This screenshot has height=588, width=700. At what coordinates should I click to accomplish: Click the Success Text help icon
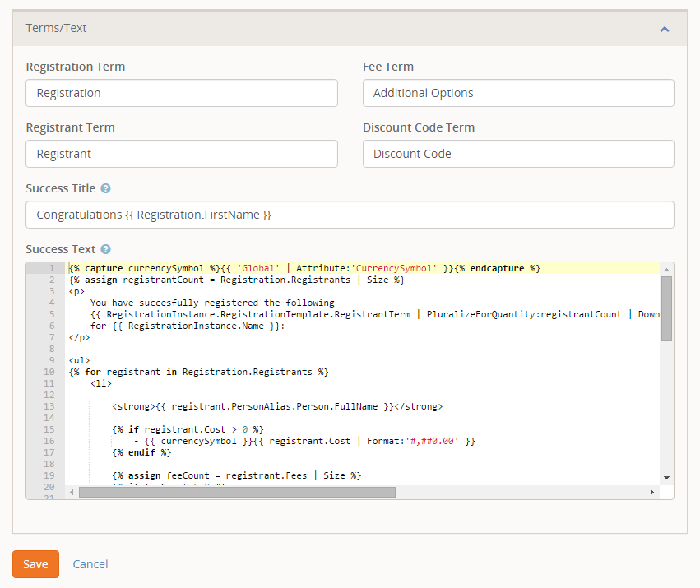(105, 249)
